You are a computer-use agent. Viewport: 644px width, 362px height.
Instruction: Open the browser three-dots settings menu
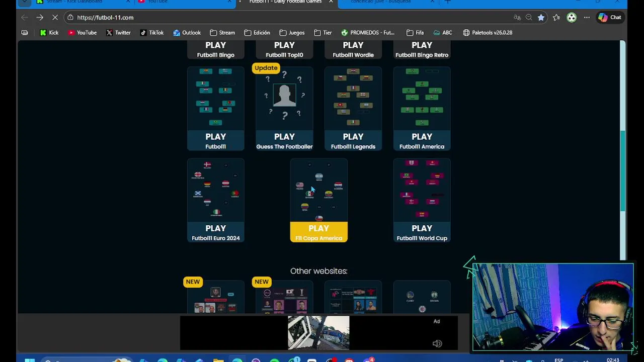pos(587,18)
